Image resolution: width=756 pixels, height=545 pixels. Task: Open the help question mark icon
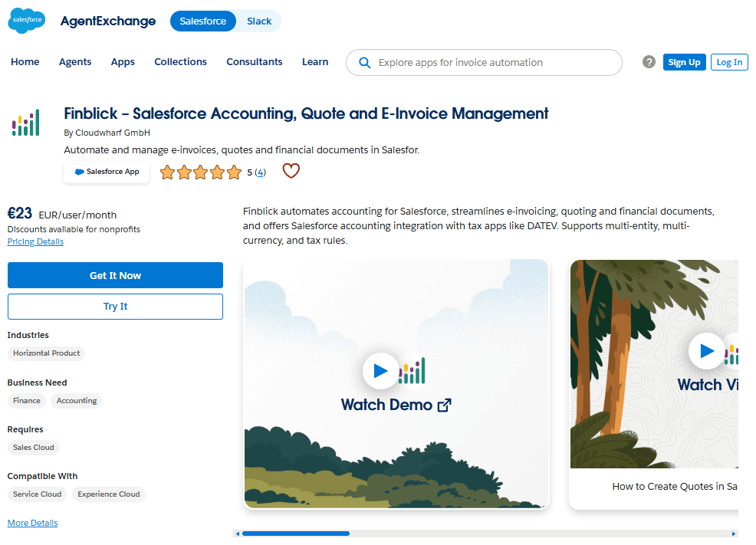click(649, 61)
